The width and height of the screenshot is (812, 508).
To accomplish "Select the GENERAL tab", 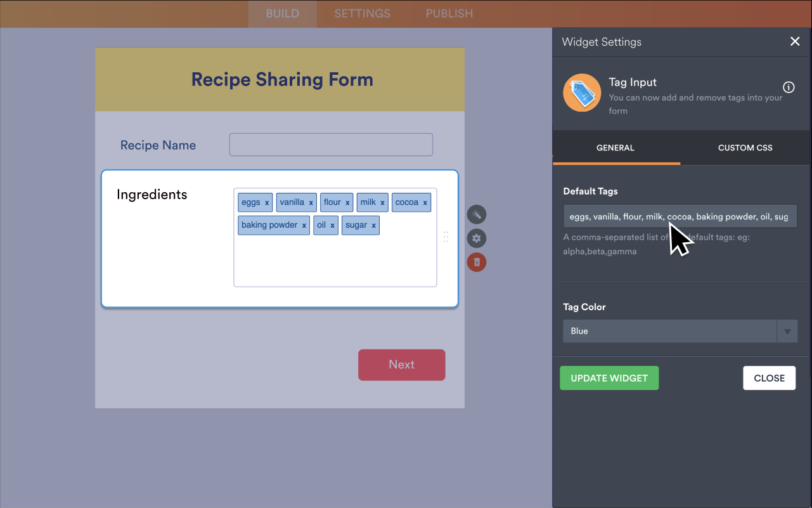I will coord(615,148).
